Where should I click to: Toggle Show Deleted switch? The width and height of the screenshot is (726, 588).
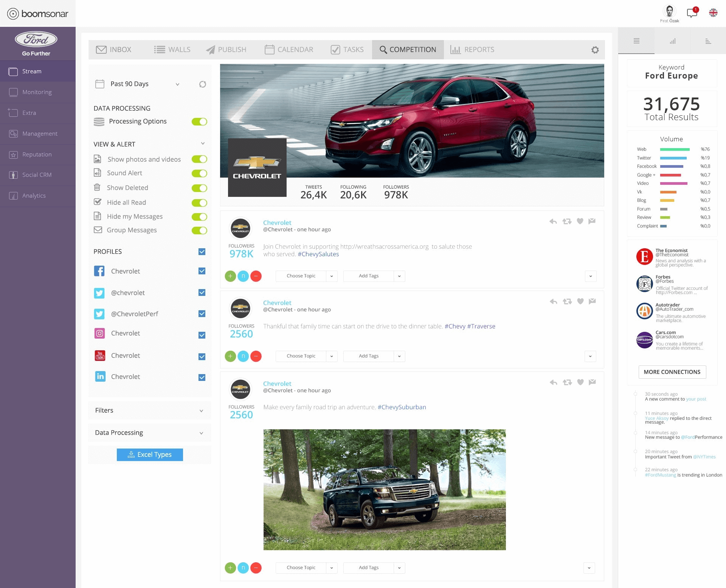point(199,188)
